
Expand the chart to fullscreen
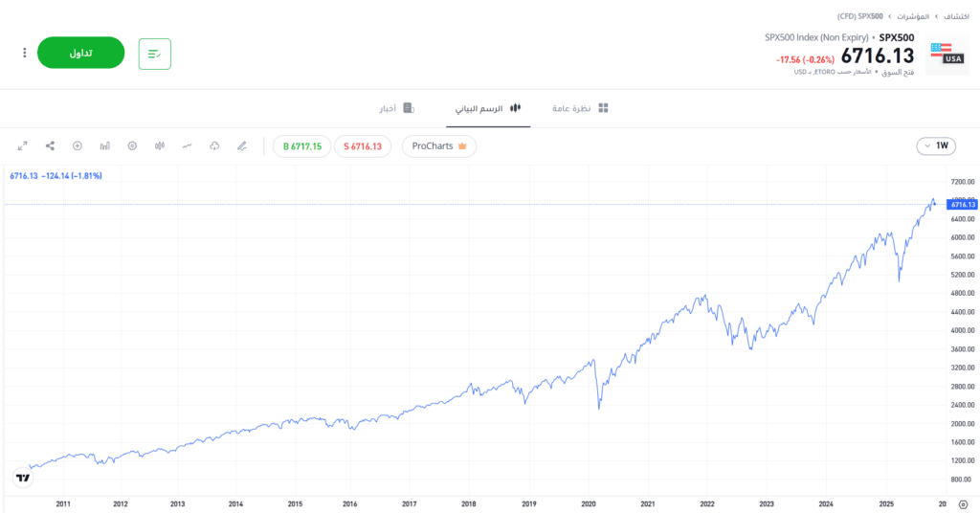click(x=23, y=146)
